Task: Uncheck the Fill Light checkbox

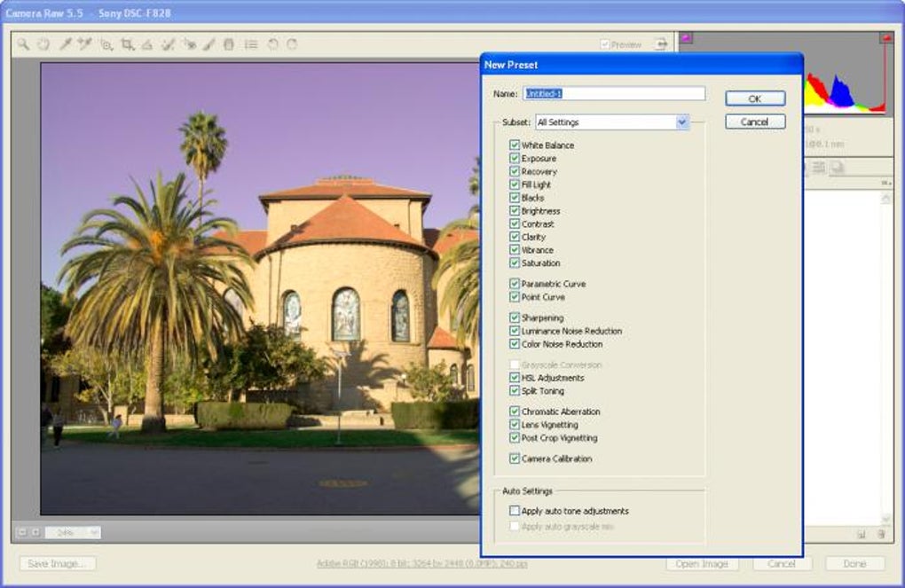Action: pyautogui.click(x=515, y=184)
